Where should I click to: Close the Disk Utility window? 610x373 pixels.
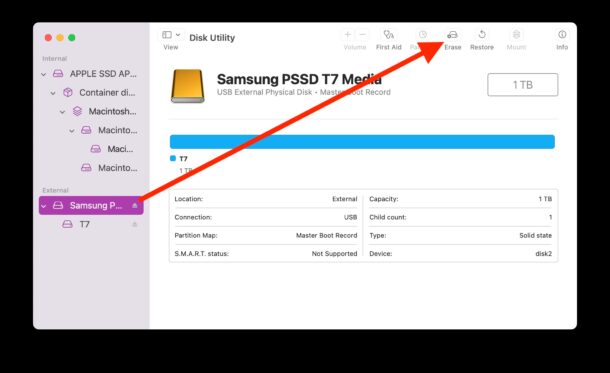[48, 38]
